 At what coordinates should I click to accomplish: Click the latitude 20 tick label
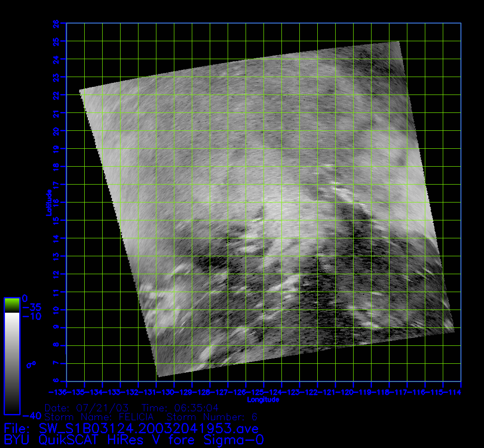(x=56, y=130)
